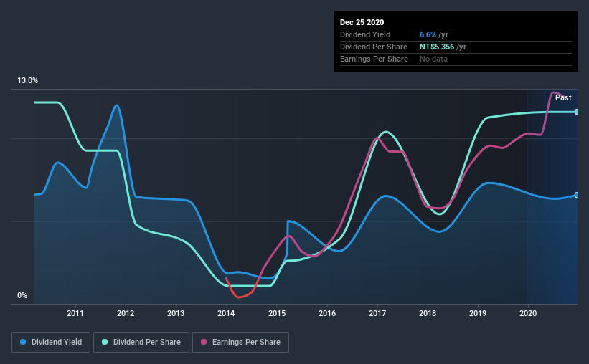Click the 2012 x-axis label
589x364 pixels.
[x=126, y=313]
